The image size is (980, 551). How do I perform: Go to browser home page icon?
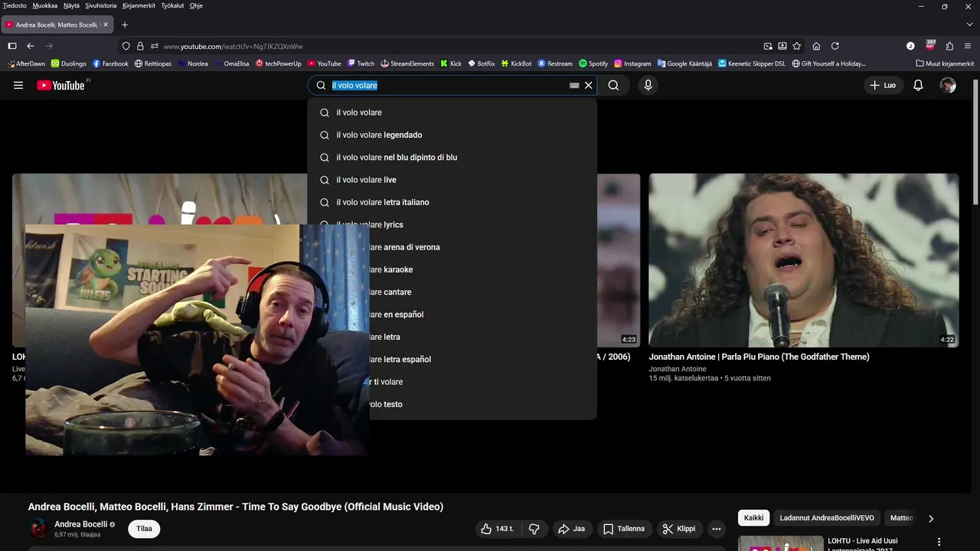[x=816, y=46]
